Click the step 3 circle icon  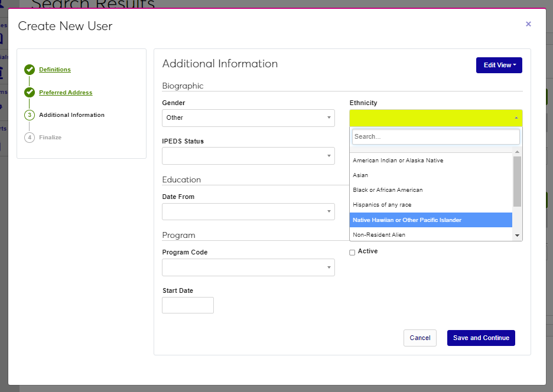(x=30, y=115)
